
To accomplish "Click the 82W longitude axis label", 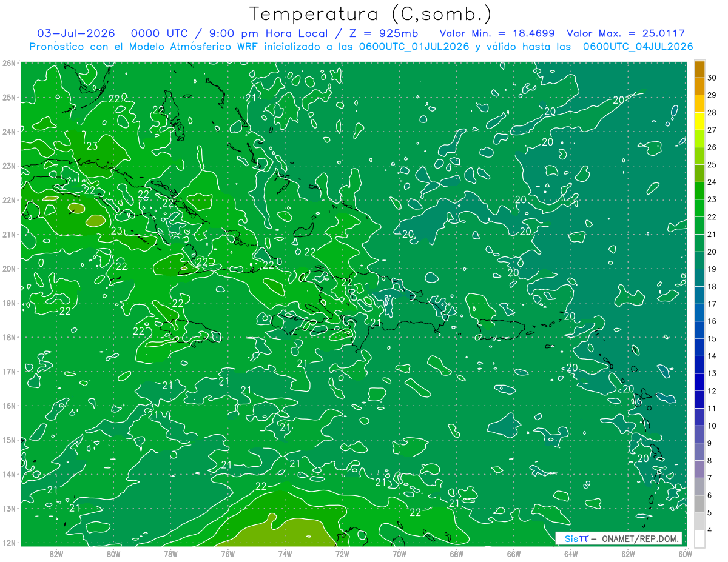I will (56, 554).
